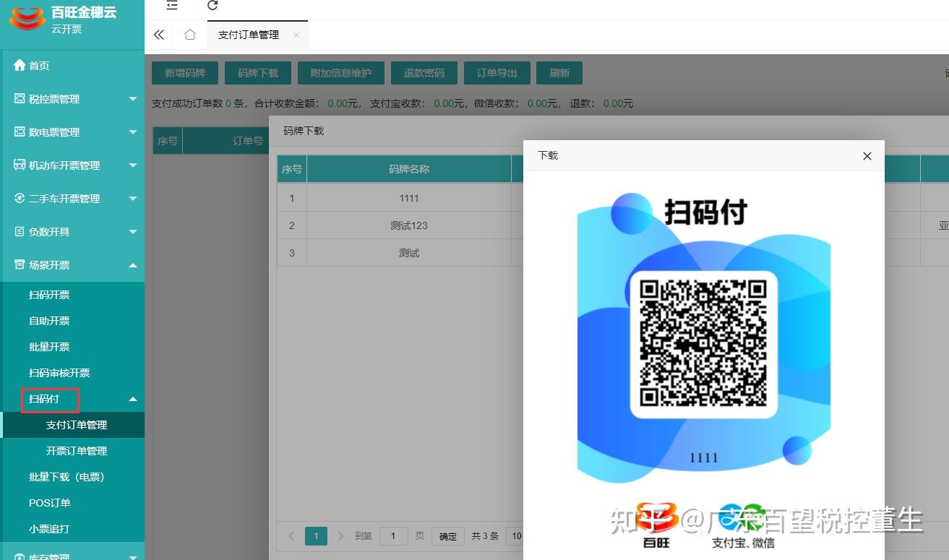Close the 支付订单管理 tab
949x560 pixels.
(296, 35)
